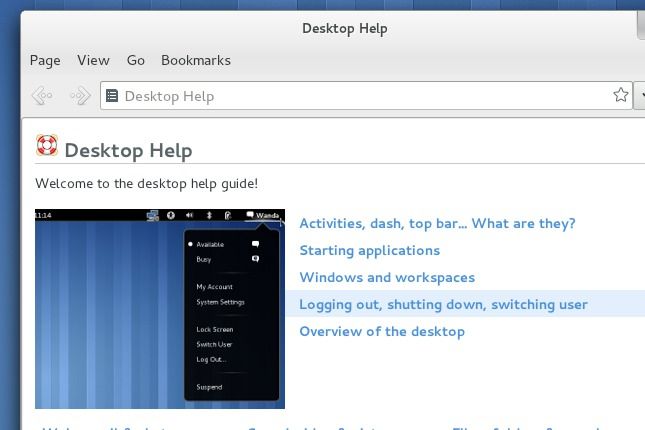Select 'Logging out, shutting down, switching user' link

443,305
